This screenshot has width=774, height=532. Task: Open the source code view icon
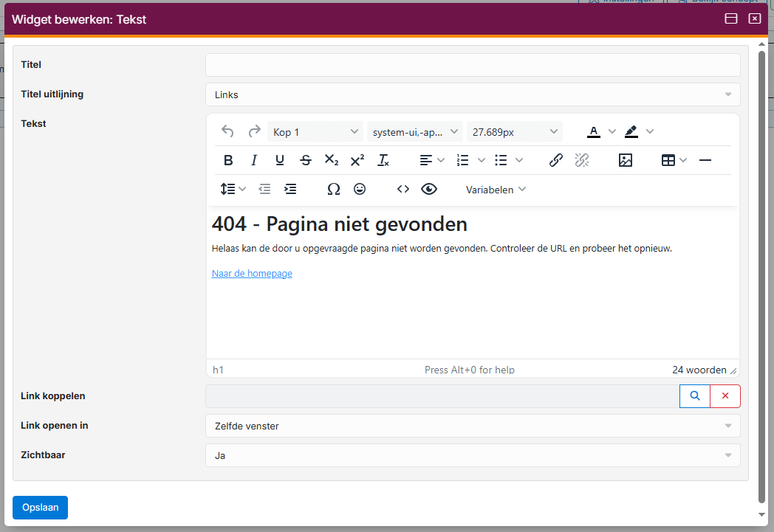coord(403,189)
